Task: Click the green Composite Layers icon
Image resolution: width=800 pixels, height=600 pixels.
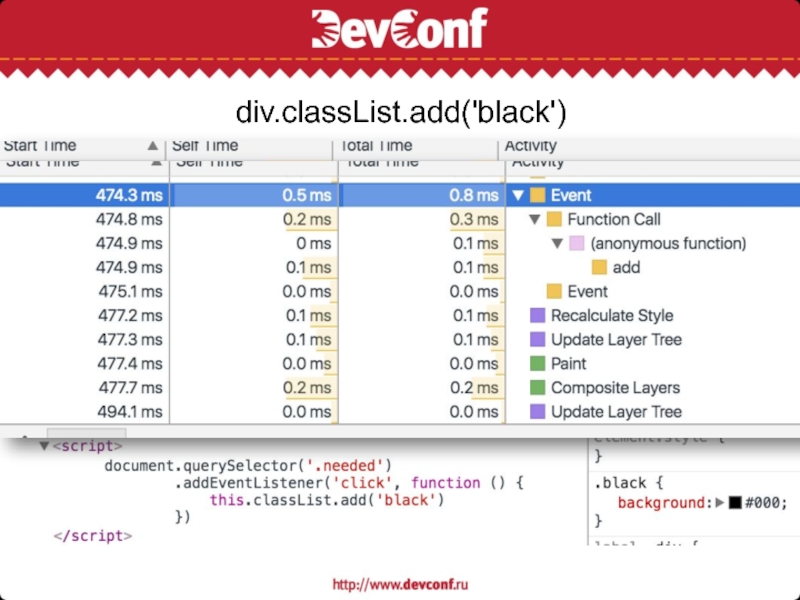Action: [538, 387]
